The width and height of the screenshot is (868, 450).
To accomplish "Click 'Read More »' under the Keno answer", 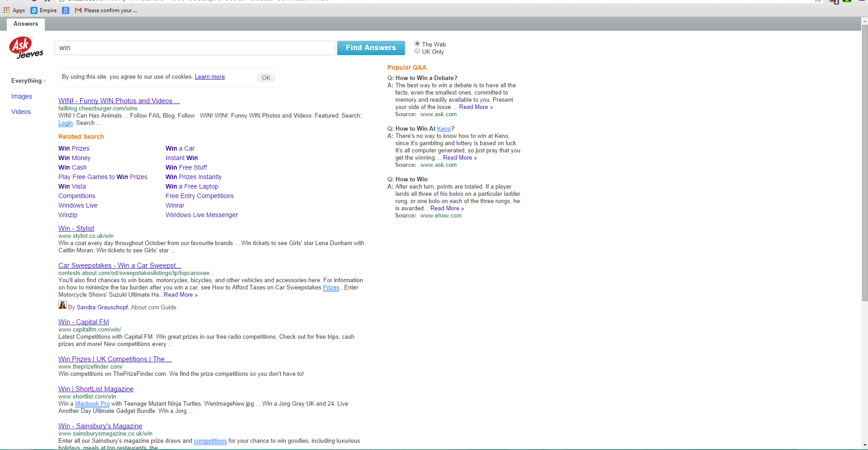I will 460,158.
